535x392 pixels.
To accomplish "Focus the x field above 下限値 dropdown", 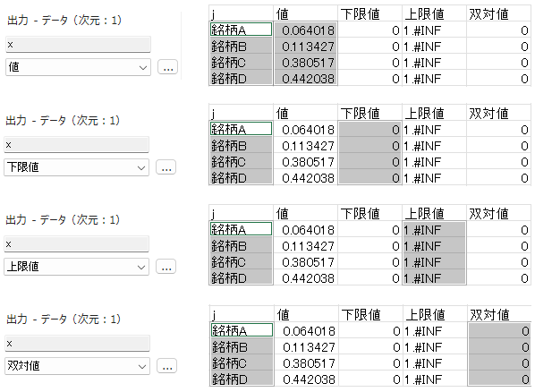I will click(76, 145).
